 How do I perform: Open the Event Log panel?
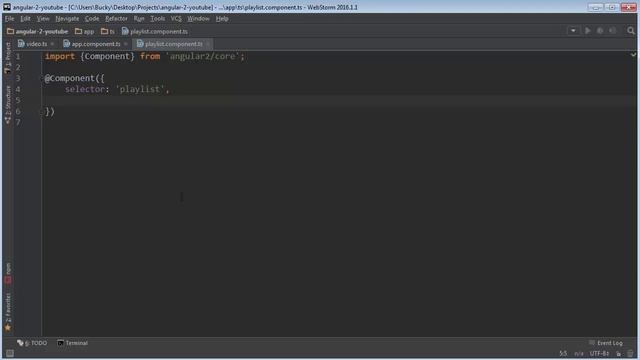tap(606, 343)
